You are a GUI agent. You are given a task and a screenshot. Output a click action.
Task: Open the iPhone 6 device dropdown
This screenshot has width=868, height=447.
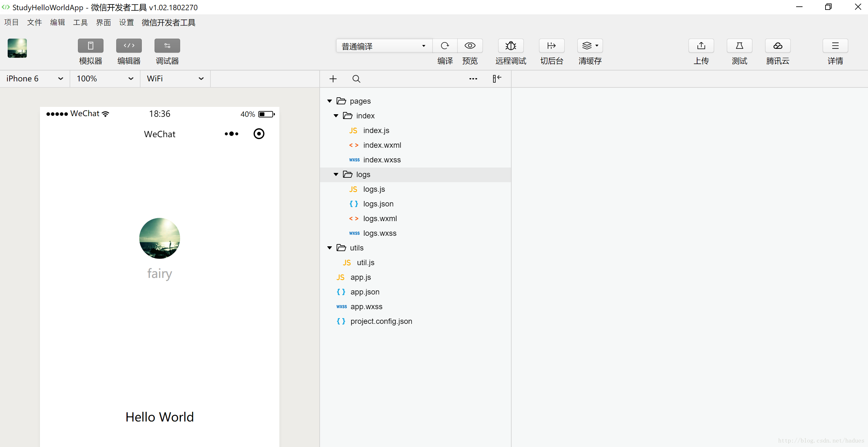[x=34, y=79]
